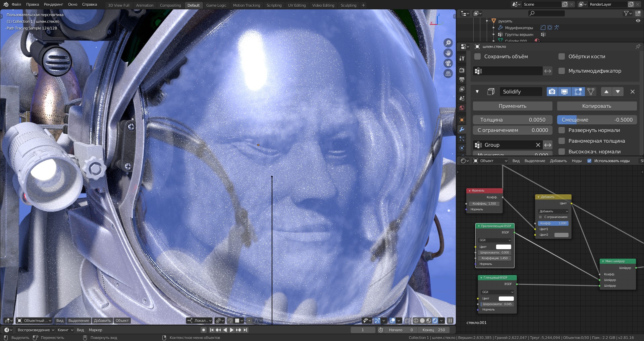The height and width of the screenshot is (341, 644).
Task: Toggle Solidify render camera icon
Action: tap(552, 92)
